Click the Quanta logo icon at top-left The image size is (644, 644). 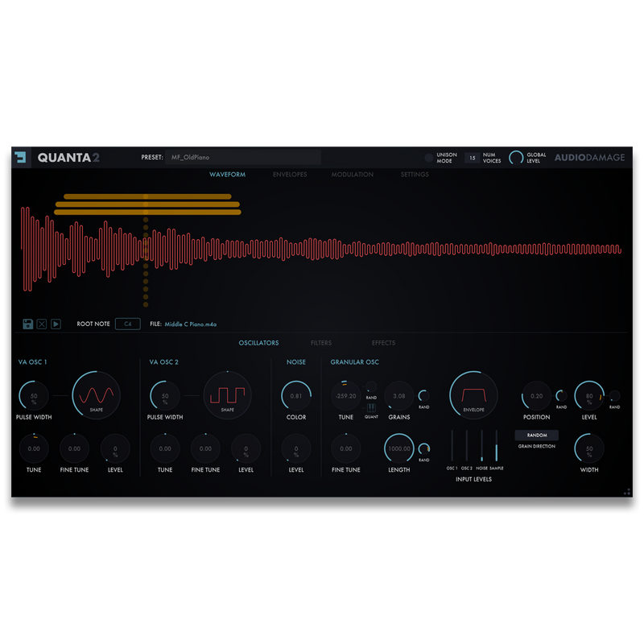(x=21, y=157)
